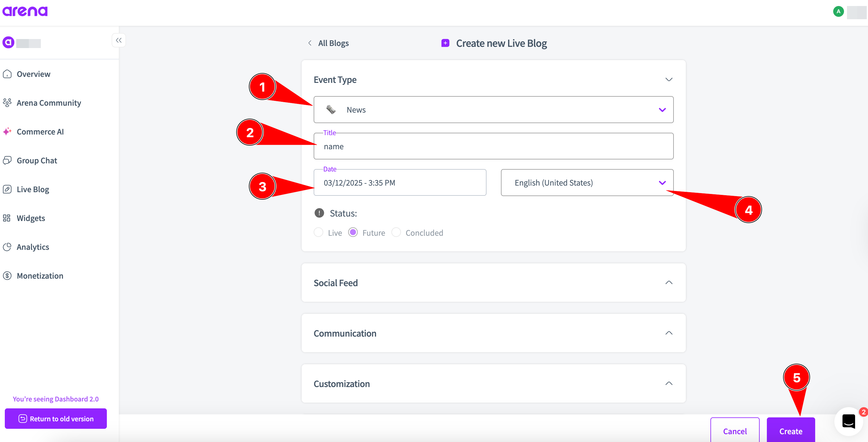This screenshot has width=868, height=442.
Task: Click Return to old version button
Action: coord(56,419)
